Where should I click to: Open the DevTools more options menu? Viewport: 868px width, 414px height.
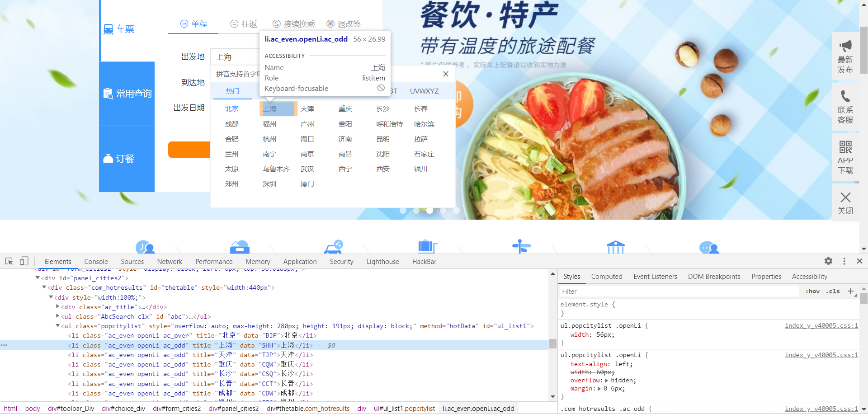pos(844,261)
